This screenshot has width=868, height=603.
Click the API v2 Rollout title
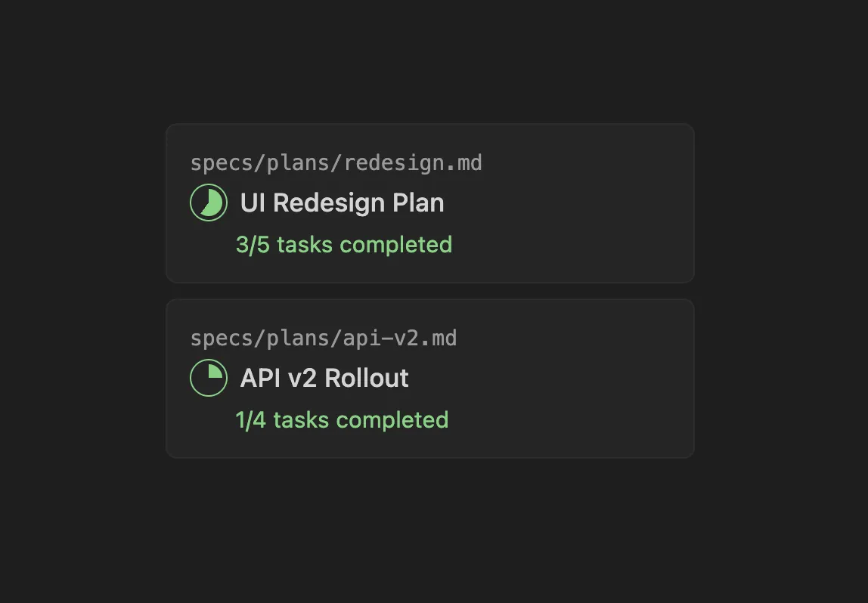tap(324, 378)
